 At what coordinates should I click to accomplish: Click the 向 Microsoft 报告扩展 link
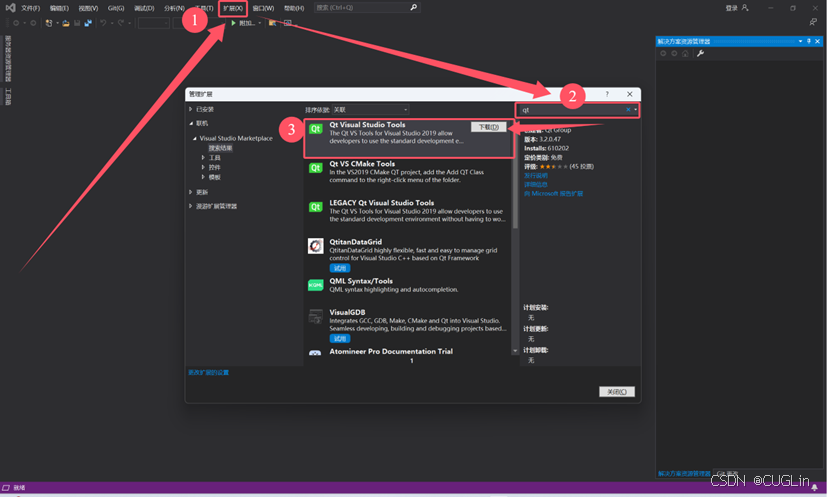tap(553, 194)
